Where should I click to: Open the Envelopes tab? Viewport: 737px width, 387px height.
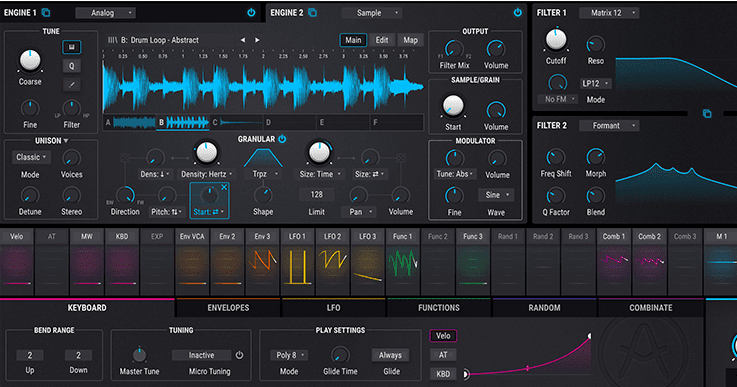coord(228,308)
